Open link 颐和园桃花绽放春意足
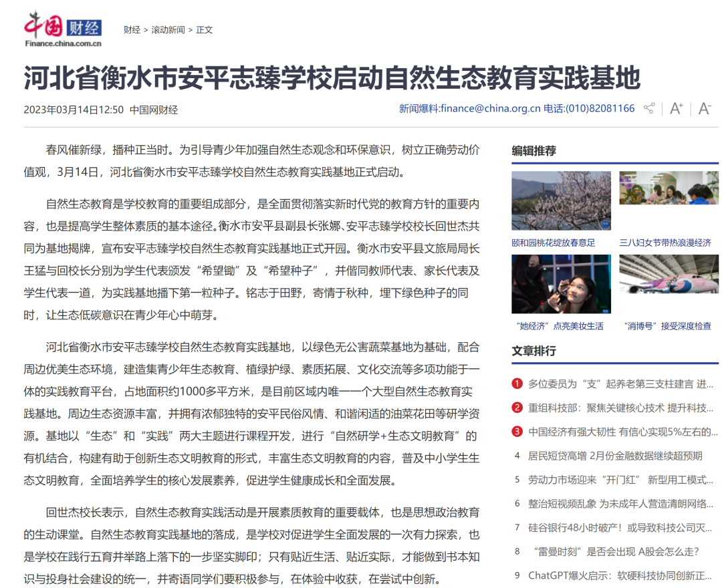 point(553,243)
